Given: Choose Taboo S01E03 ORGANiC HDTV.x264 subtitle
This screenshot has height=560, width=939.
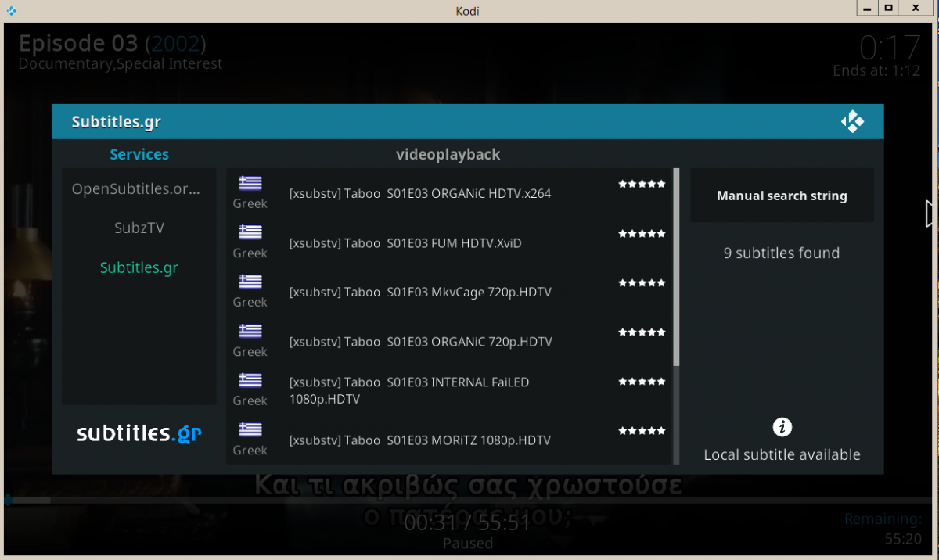Looking at the screenshot, I should [x=449, y=193].
